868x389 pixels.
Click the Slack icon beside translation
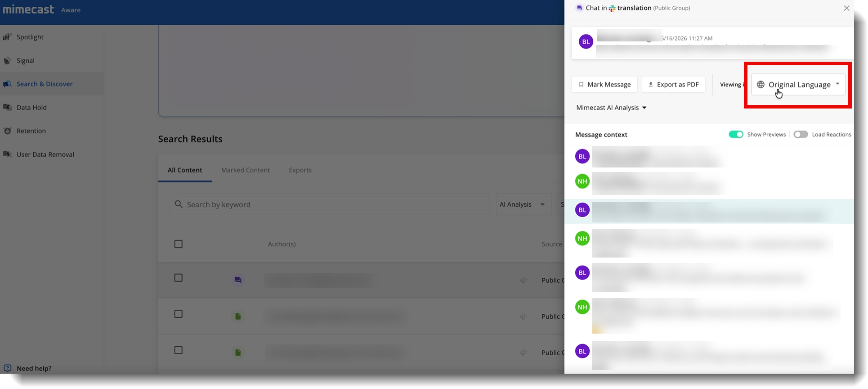point(612,8)
